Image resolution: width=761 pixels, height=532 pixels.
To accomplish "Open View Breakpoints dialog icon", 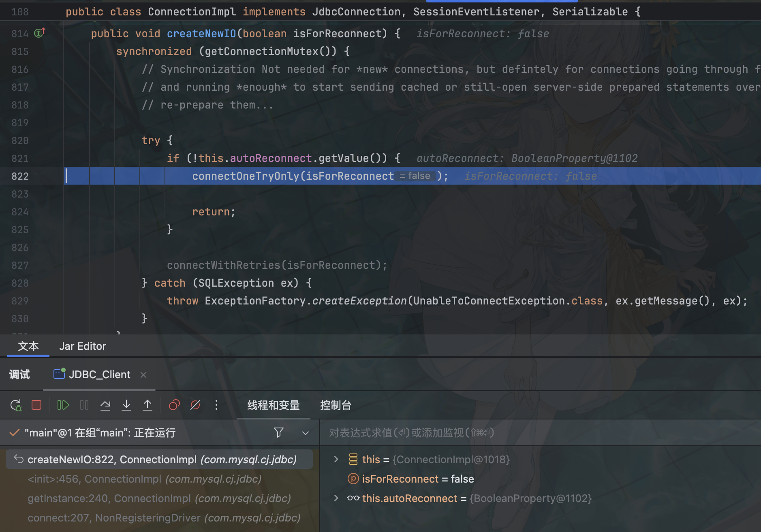I will [x=174, y=405].
